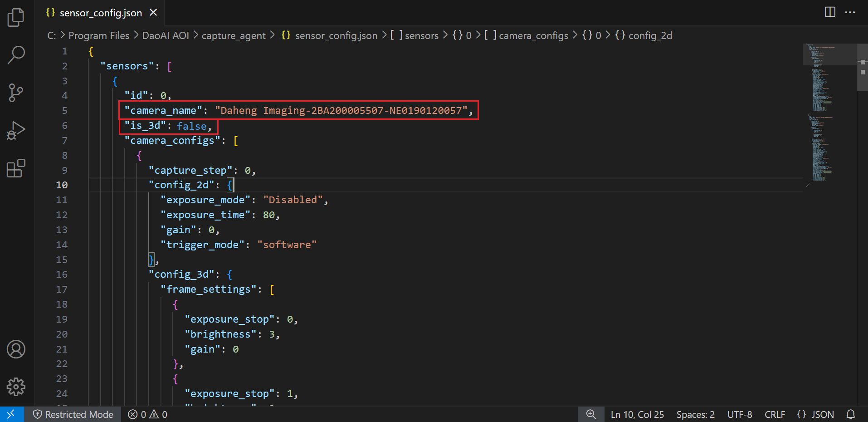Image resolution: width=868 pixels, height=422 pixels.
Task: Open the Accounts menu icon
Action: click(x=16, y=349)
